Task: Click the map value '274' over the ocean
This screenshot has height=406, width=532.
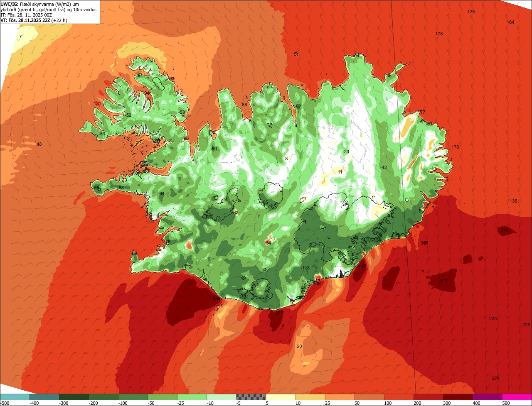Action: [x=495, y=378]
